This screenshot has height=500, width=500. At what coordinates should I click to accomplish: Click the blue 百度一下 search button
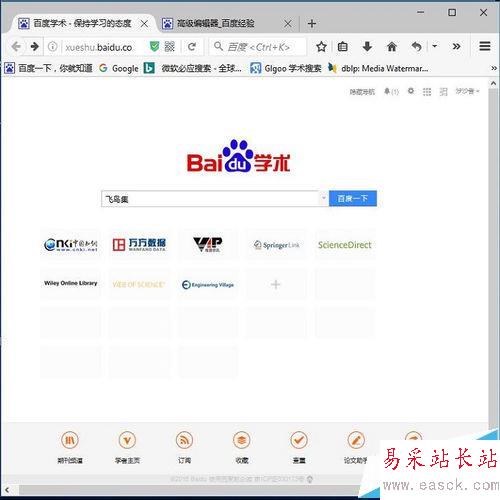[353, 199]
